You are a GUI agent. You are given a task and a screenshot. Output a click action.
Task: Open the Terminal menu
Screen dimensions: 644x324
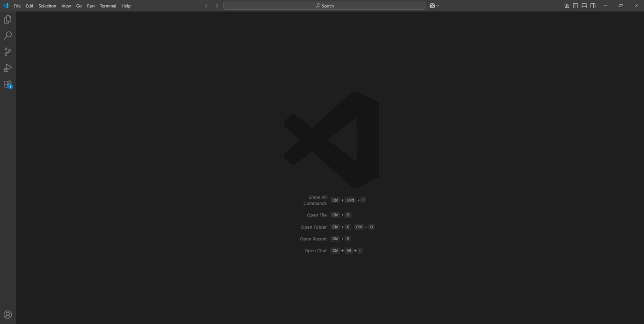click(108, 6)
